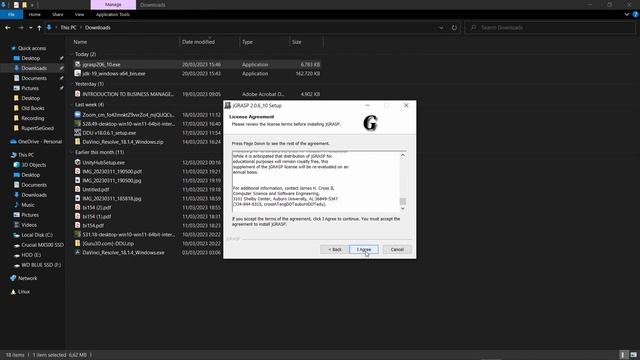640x360 pixels.
Task: Click the license agreement scrollbar thumb
Action: pyautogui.click(x=403, y=201)
